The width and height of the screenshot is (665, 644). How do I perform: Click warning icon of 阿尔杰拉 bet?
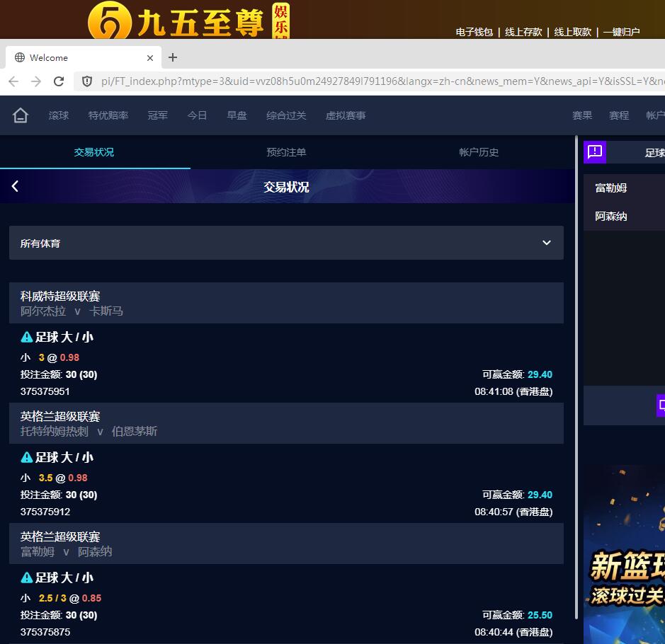26,338
